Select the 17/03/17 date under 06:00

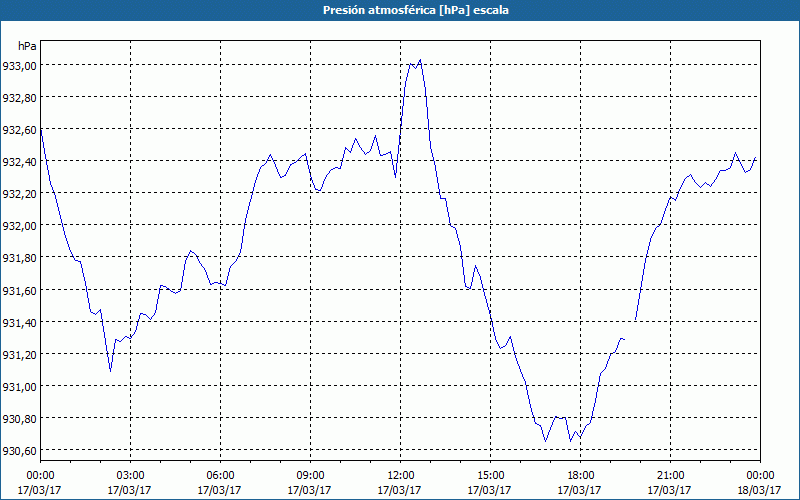[x=220, y=490]
